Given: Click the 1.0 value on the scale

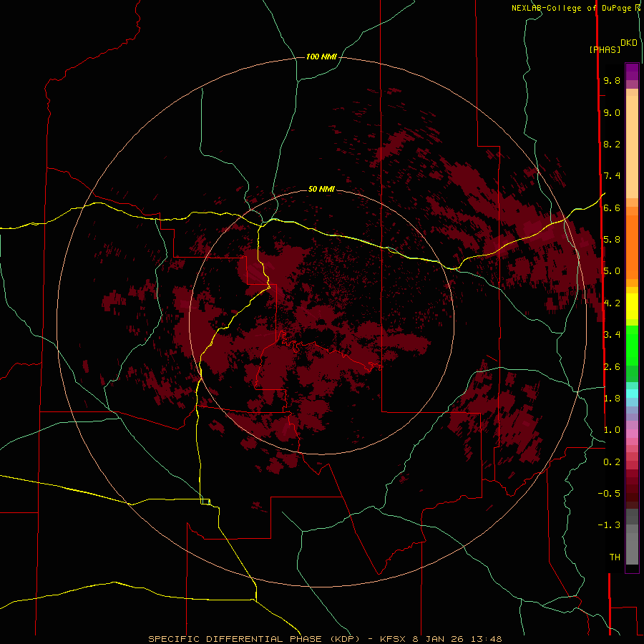Looking at the screenshot, I should (x=612, y=430).
